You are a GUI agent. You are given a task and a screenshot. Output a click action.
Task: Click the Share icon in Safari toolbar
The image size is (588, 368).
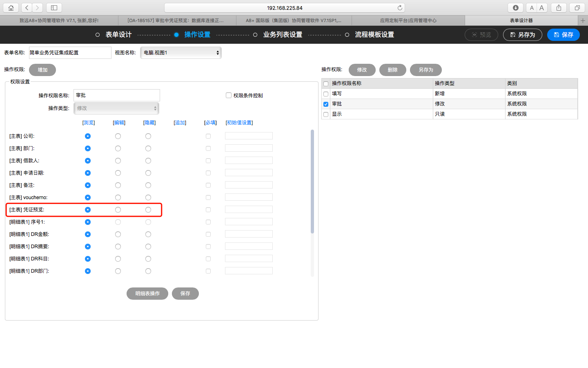[x=559, y=8]
